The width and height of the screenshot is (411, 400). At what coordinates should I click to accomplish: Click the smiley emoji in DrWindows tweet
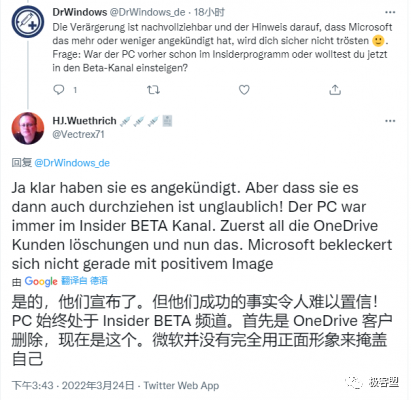[x=378, y=41]
